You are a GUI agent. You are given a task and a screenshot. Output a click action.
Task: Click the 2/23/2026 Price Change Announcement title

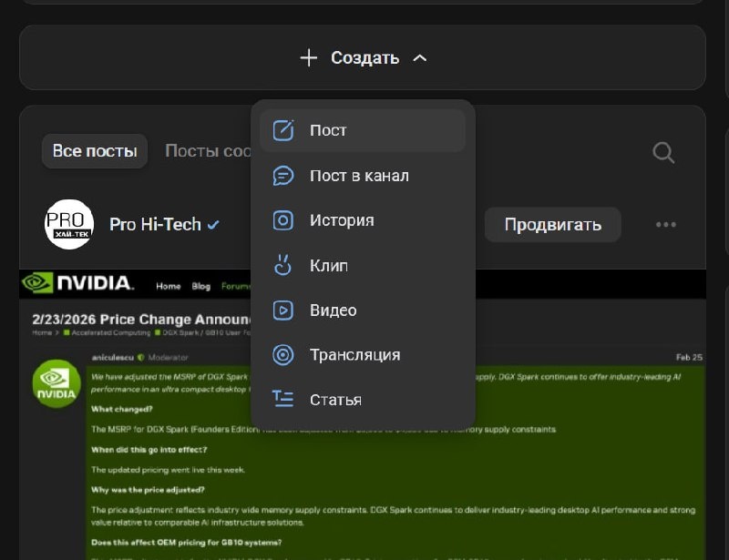pyautogui.click(x=142, y=320)
